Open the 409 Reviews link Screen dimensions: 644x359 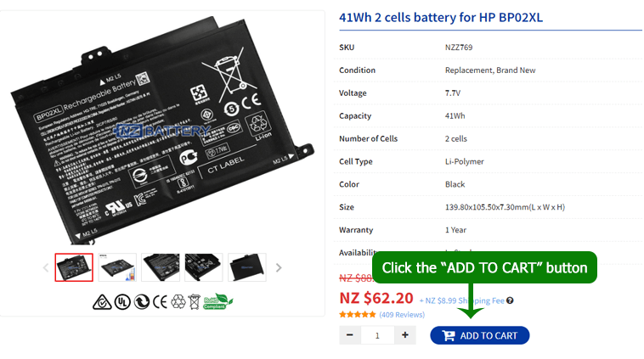[x=402, y=315]
